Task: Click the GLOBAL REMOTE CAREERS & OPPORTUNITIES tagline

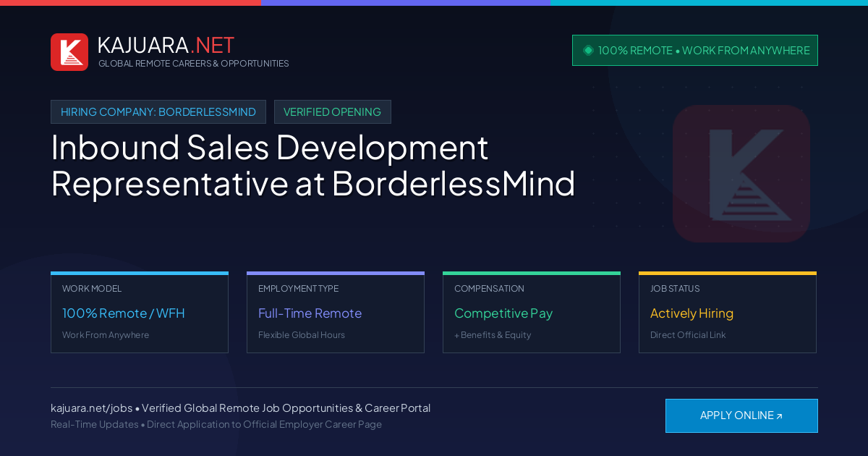Action: (194, 64)
